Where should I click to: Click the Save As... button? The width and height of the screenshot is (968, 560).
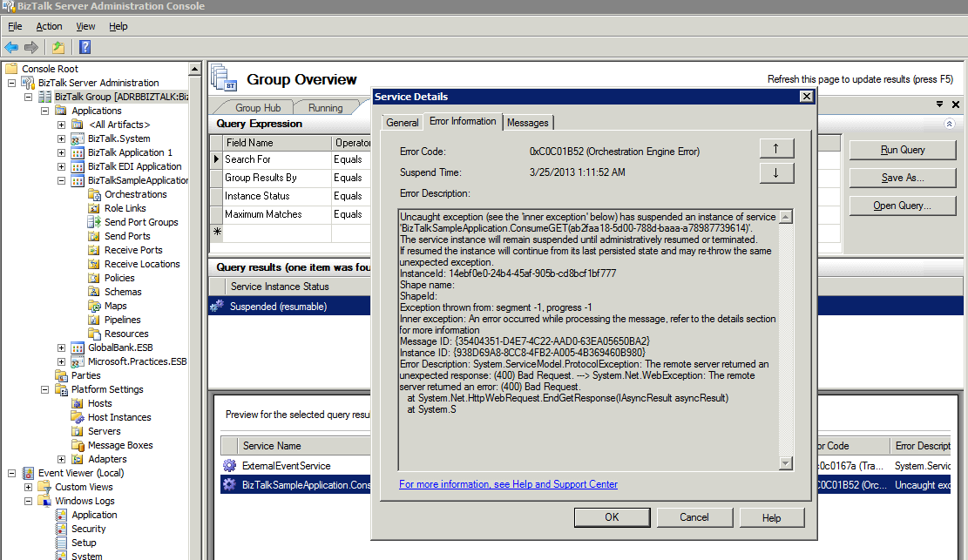(903, 178)
